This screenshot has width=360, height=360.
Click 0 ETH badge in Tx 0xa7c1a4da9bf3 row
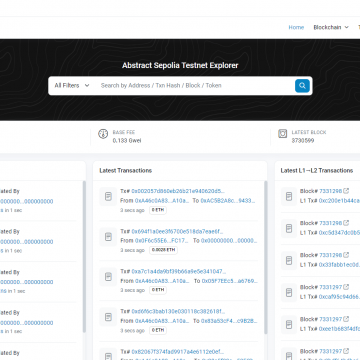(x=158, y=290)
